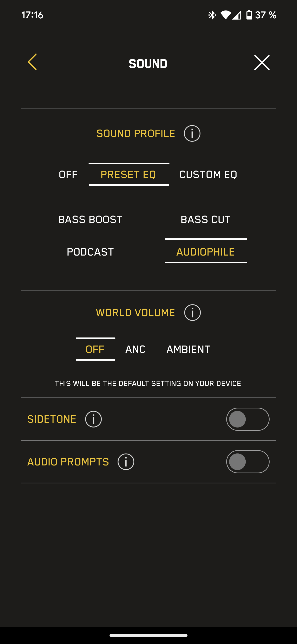Enable the Sidetone switch
Image resolution: width=297 pixels, height=644 pixels.
coord(248,419)
